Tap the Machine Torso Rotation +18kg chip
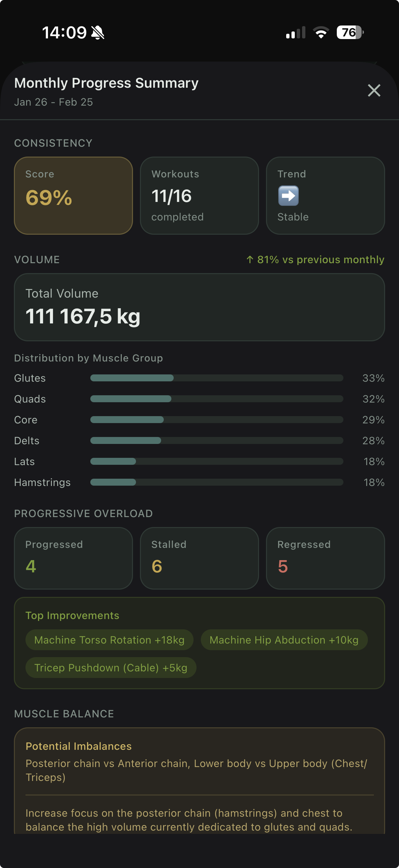Image resolution: width=399 pixels, height=868 pixels. click(109, 640)
